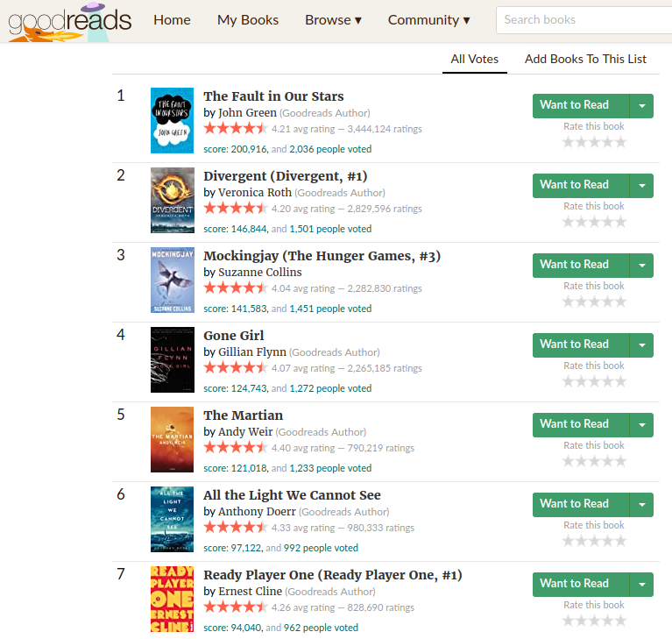Open shelf dropdown arrow for The Martian
The width and height of the screenshot is (672, 639).
(x=641, y=424)
